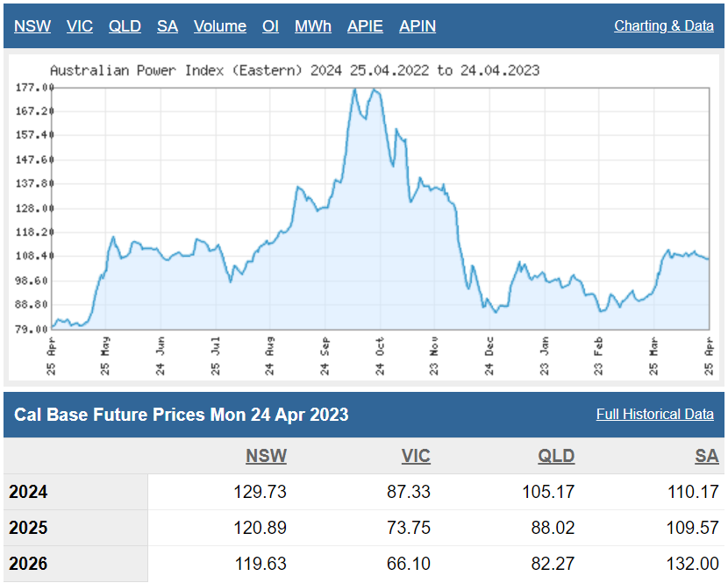This screenshot has height=583, width=728.
Task: Open the SA chart tab
Action: coord(168,26)
